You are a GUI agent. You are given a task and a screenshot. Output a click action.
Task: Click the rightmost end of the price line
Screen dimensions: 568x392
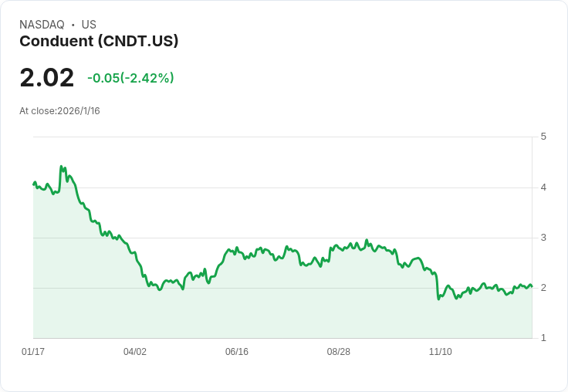pyautogui.click(x=532, y=286)
